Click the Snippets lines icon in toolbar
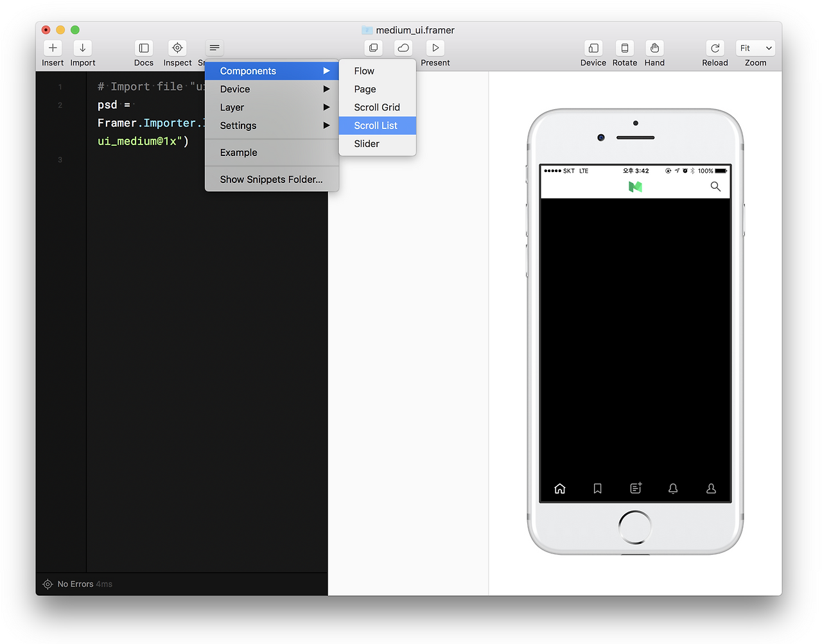This screenshot has height=644, width=822. tap(214, 48)
